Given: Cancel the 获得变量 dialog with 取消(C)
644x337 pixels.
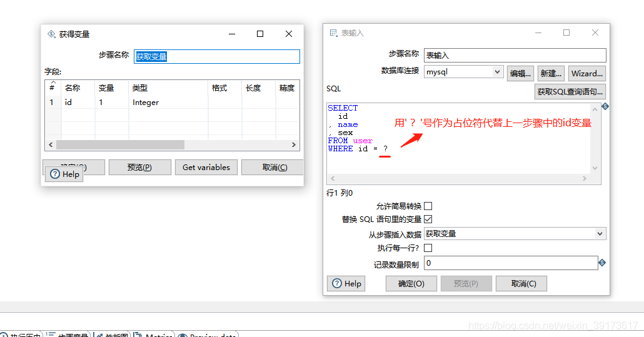Looking at the screenshot, I should point(273,168).
